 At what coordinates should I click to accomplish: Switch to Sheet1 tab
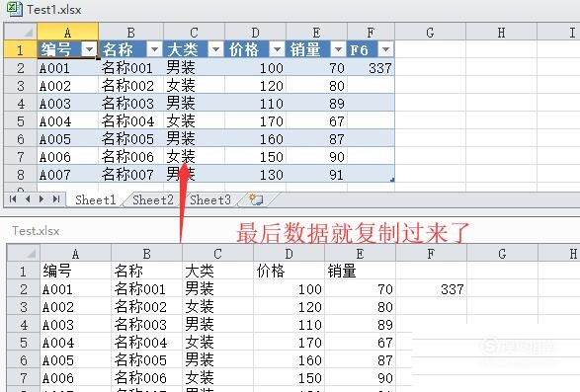95,200
